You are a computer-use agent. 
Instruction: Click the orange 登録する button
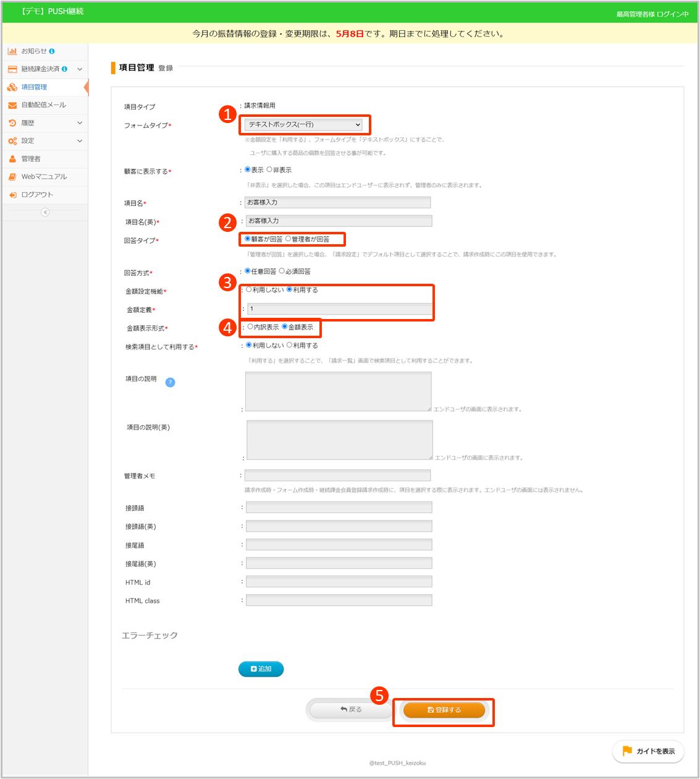[444, 710]
